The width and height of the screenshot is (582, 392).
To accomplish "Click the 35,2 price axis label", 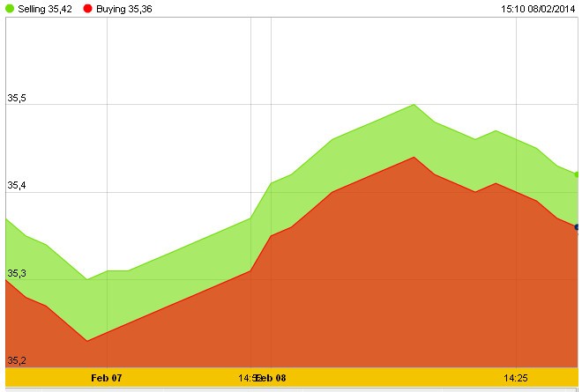I will 17,360.
